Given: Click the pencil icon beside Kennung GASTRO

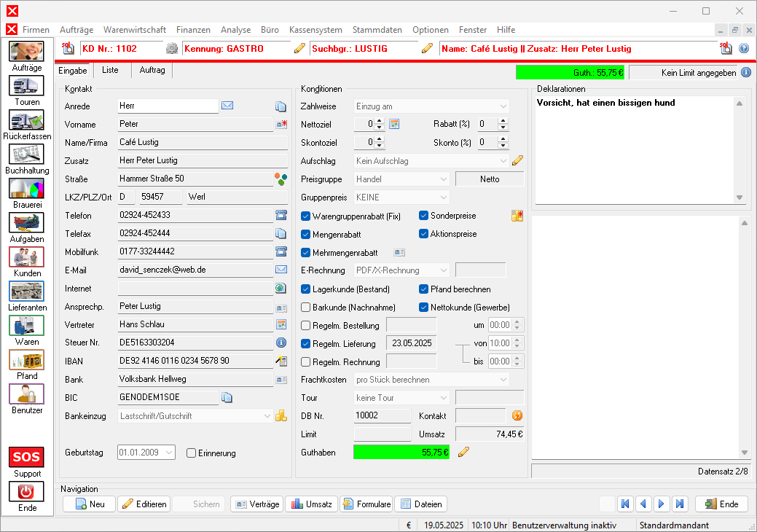Looking at the screenshot, I should pyautogui.click(x=299, y=49).
